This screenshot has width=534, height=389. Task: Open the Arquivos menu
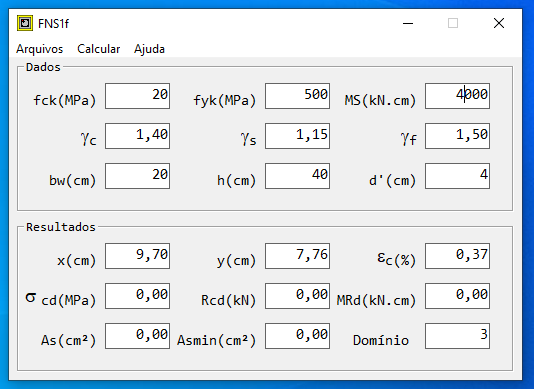40,49
